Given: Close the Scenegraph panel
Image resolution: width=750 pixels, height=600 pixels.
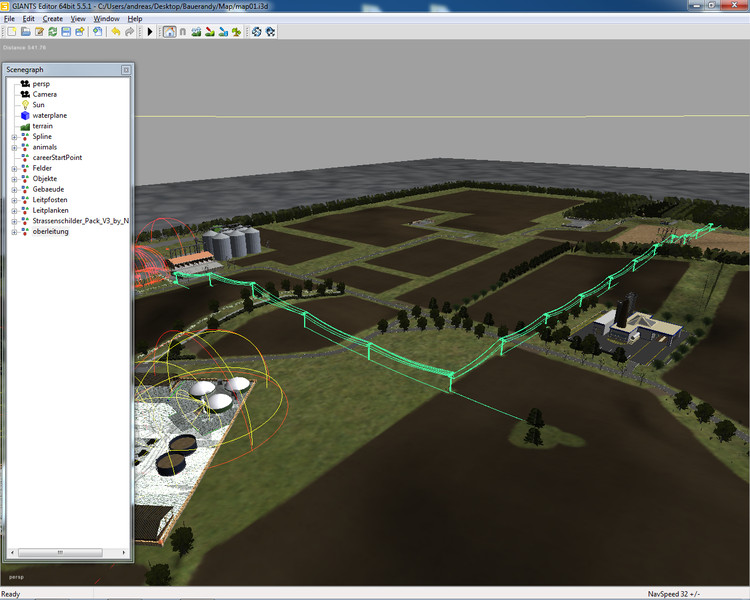Looking at the screenshot, I should (x=126, y=70).
